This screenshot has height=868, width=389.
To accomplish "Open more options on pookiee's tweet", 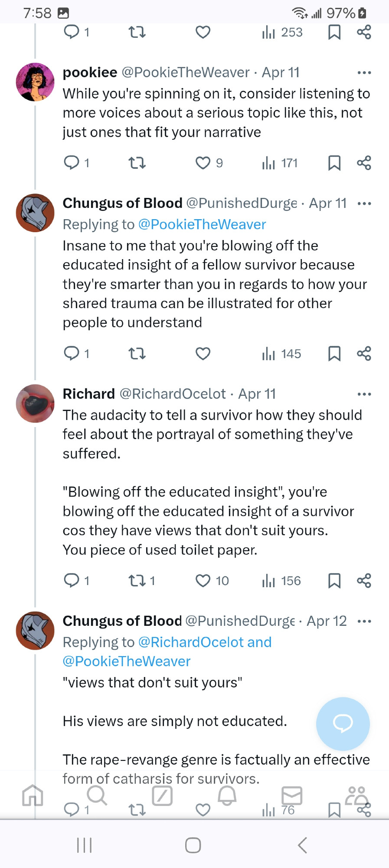I will point(364,73).
